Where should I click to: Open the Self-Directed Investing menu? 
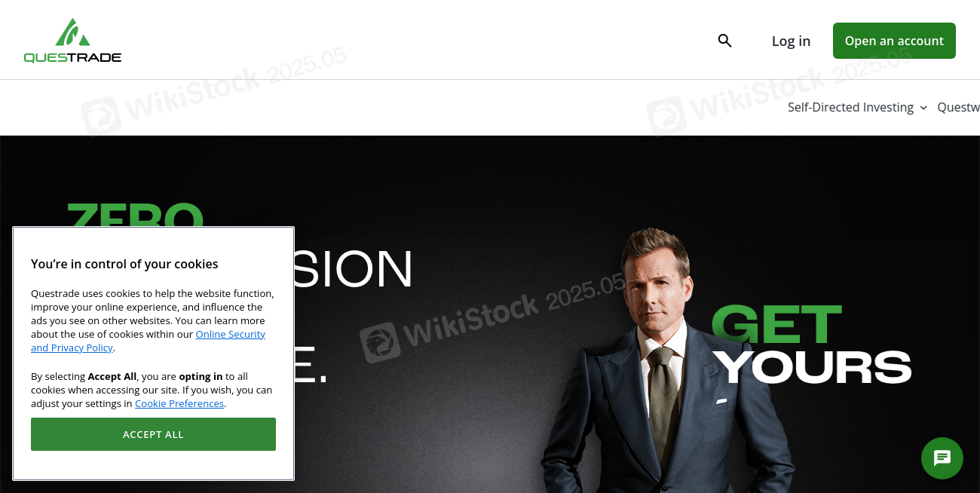tap(850, 107)
